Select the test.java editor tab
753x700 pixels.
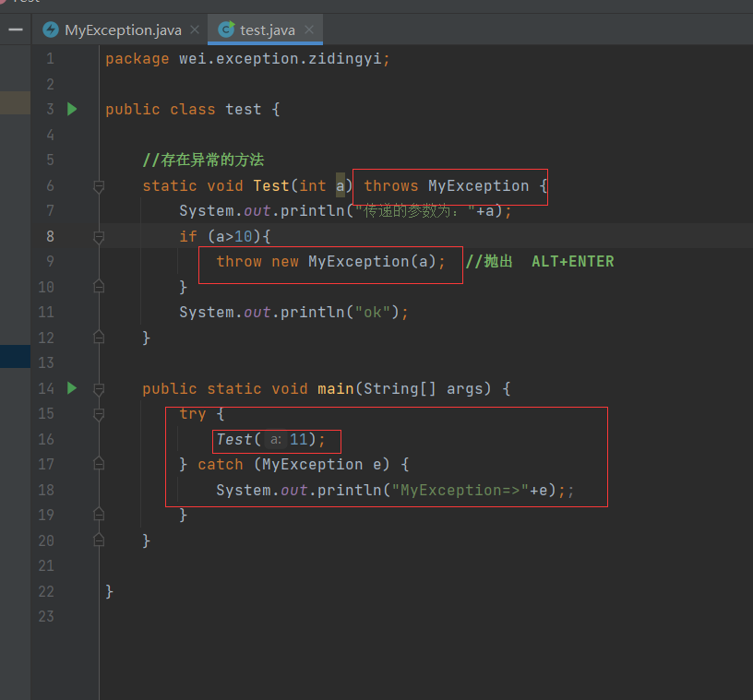click(267, 30)
